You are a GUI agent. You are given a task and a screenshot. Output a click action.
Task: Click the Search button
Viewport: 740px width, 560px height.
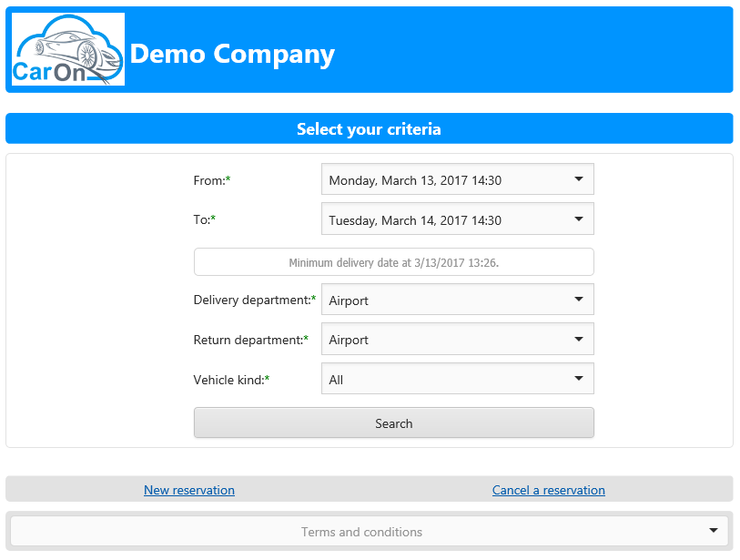393,423
